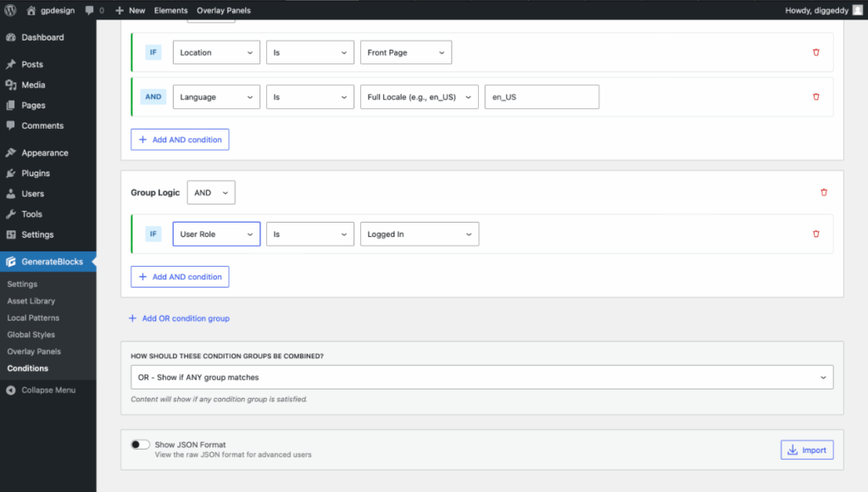868x492 pixels.
Task: Click the WordPress logo icon
Action: coord(10,10)
